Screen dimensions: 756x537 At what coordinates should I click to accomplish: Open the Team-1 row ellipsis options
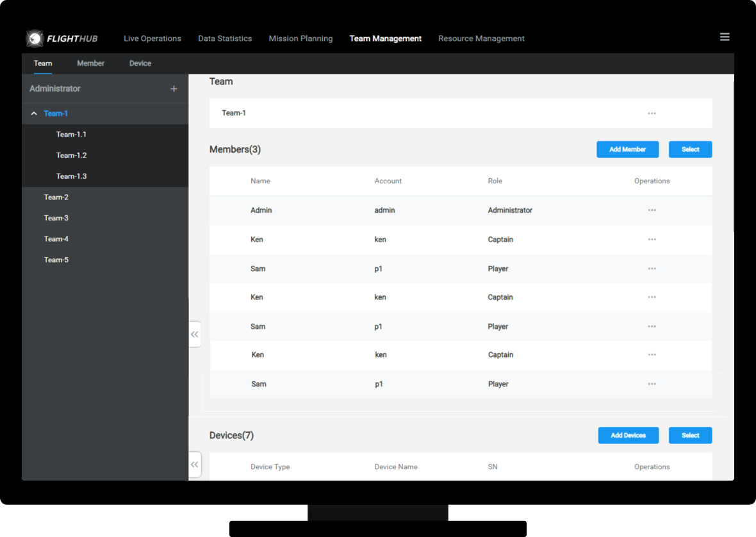click(x=652, y=113)
